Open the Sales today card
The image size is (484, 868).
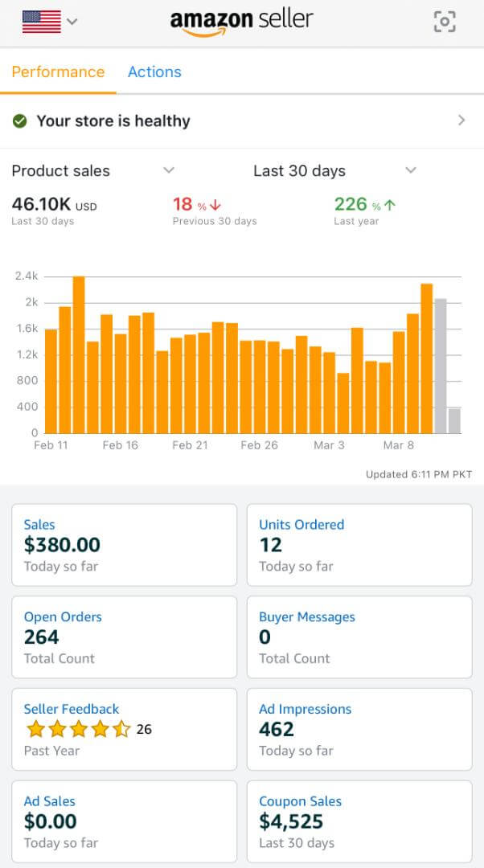click(124, 545)
